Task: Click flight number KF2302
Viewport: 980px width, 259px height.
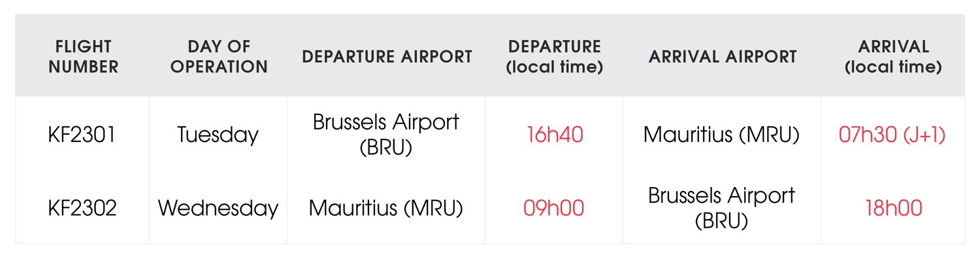Action: pyautogui.click(x=82, y=208)
